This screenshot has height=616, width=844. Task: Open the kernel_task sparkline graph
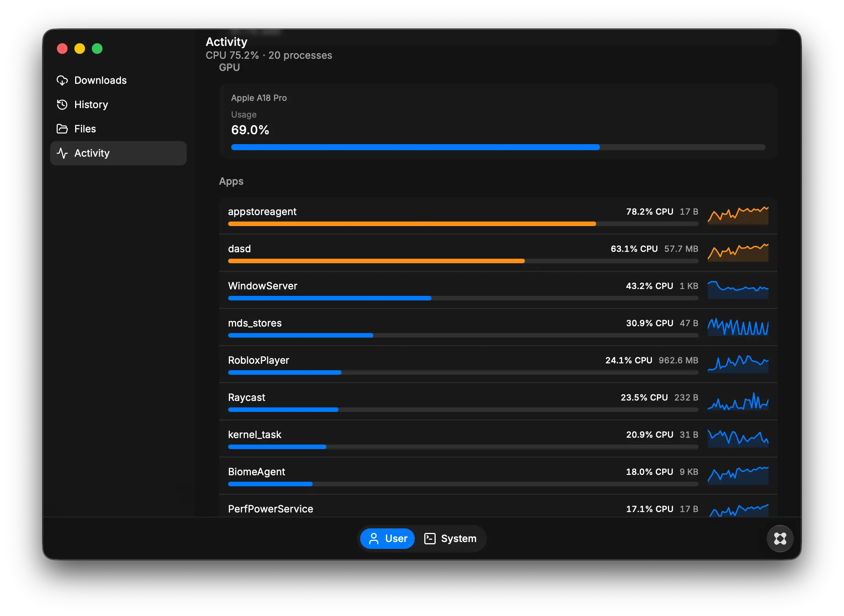click(x=738, y=438)
